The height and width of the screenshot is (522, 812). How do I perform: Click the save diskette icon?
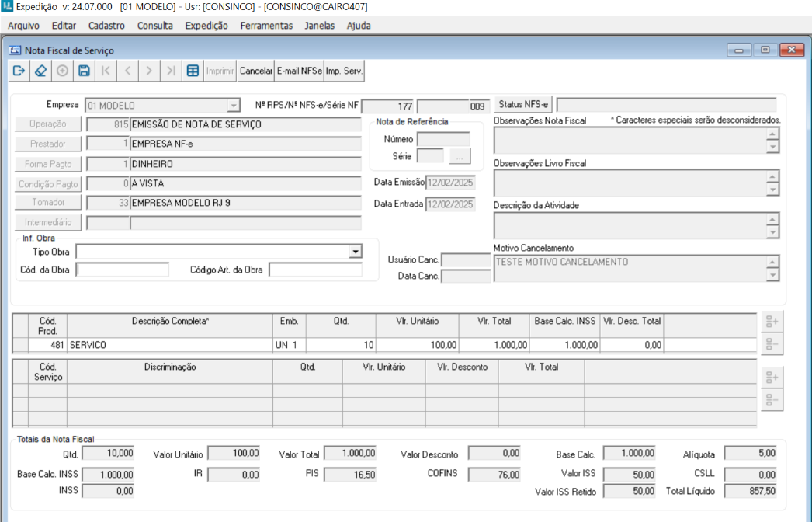coord(84,71)
